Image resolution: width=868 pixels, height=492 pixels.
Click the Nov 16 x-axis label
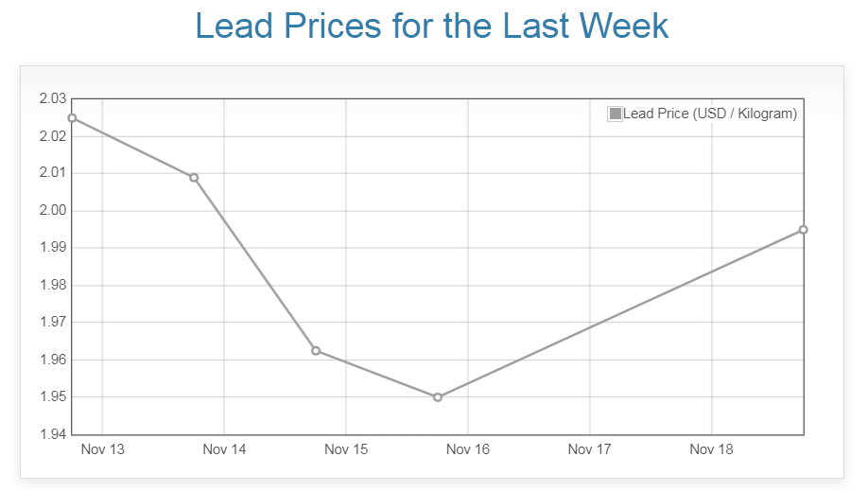point(468,449)
